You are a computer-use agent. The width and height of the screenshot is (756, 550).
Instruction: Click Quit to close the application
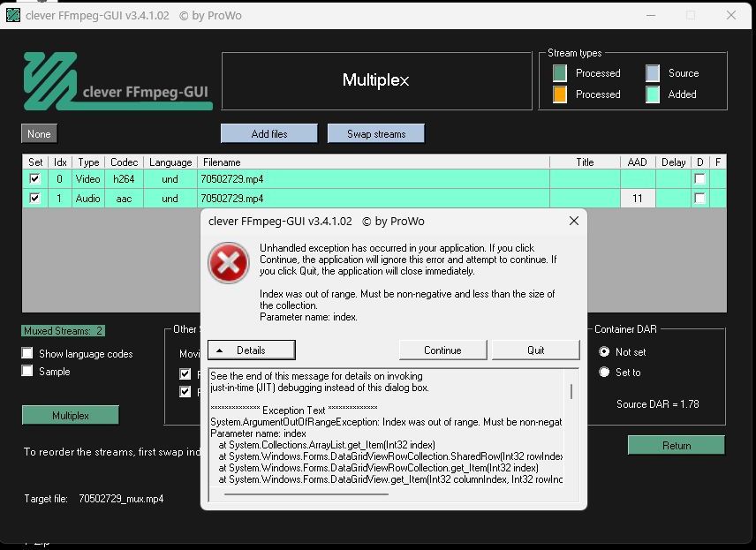[x=536, y=350]
